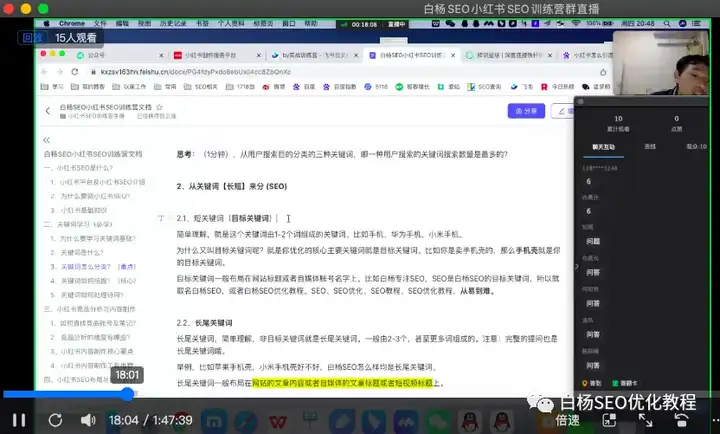This screenshot has width=720, height=434.
Task: Switch to the 公众号 browser tab
Action: (120, 55)
